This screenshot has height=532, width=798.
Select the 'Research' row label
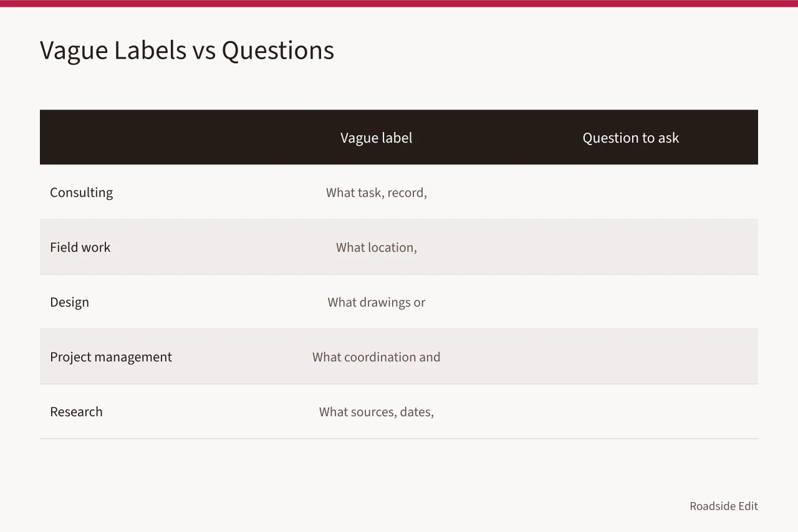tap(76, 412)
